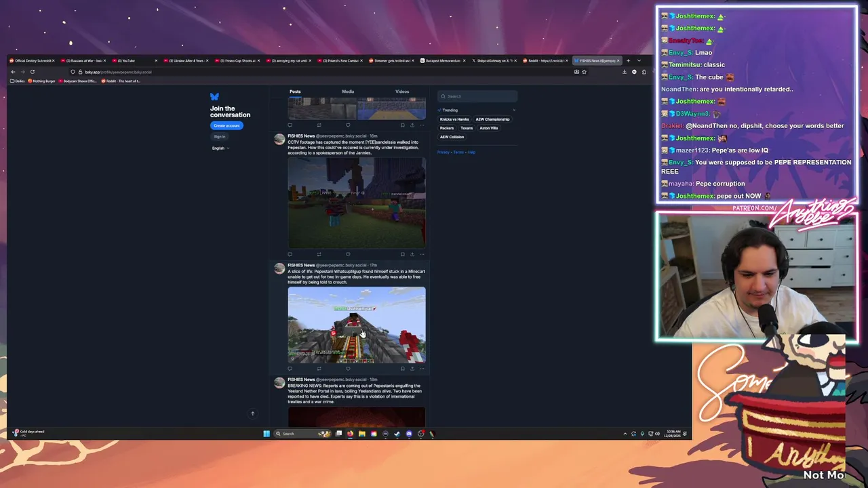Expand the browser tab list chevron
This screenshot has width=868, height=488.
click(639, 61)
